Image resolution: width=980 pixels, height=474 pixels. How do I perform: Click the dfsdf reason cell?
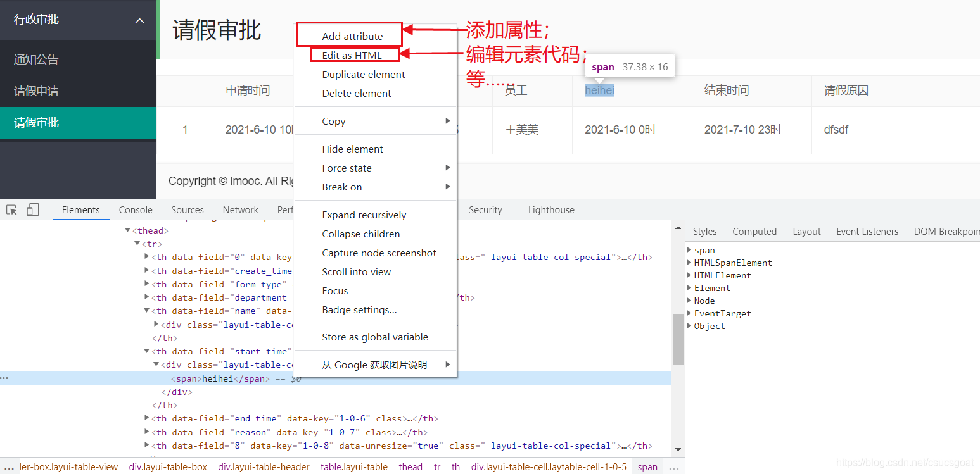[836, 130]
